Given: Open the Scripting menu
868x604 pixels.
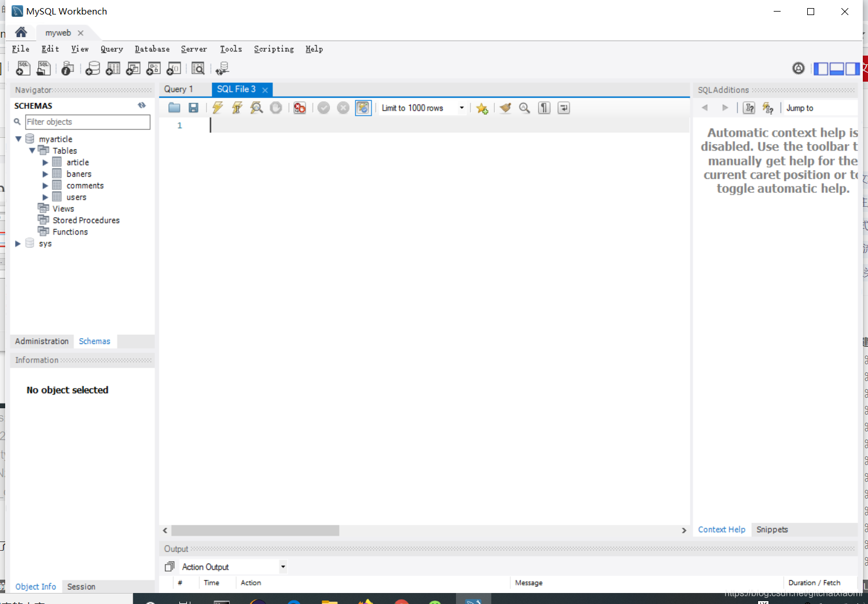Looking at the screenshot, I should (274, 49).
